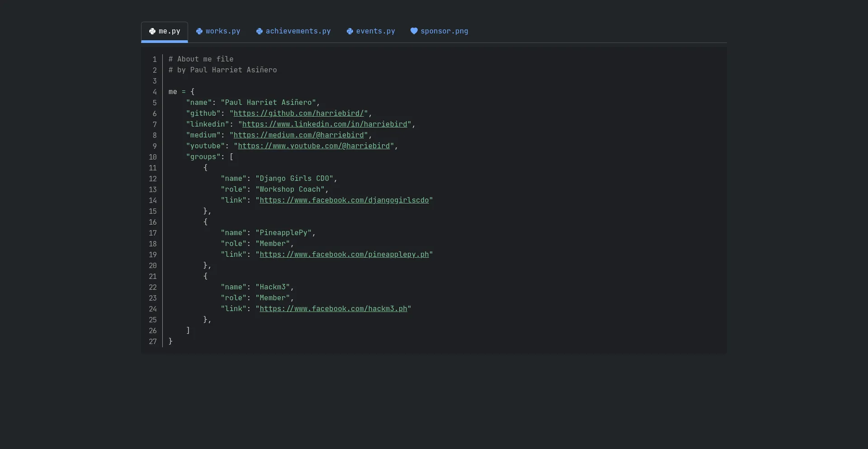
Task: Click closing bracket on line 26
Action: (x=188, y=331)
